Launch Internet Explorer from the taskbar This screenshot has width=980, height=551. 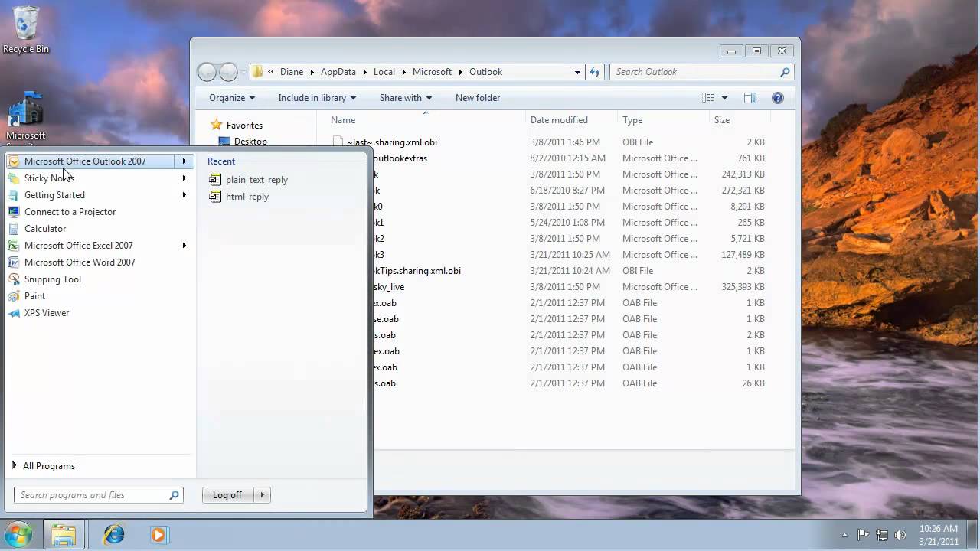pyautogui.click(x=114, y=534)
